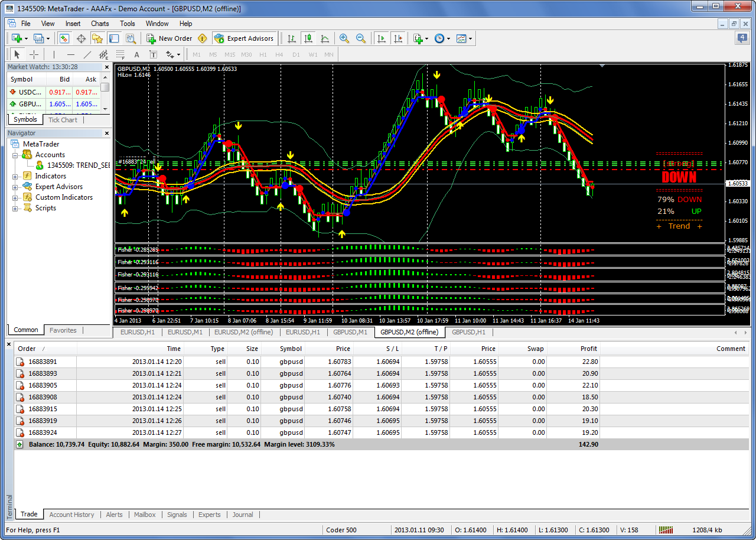The height and width of the screenshot is (540, 756).
Task: Expand the Scripts tree node
Action: 15,208
